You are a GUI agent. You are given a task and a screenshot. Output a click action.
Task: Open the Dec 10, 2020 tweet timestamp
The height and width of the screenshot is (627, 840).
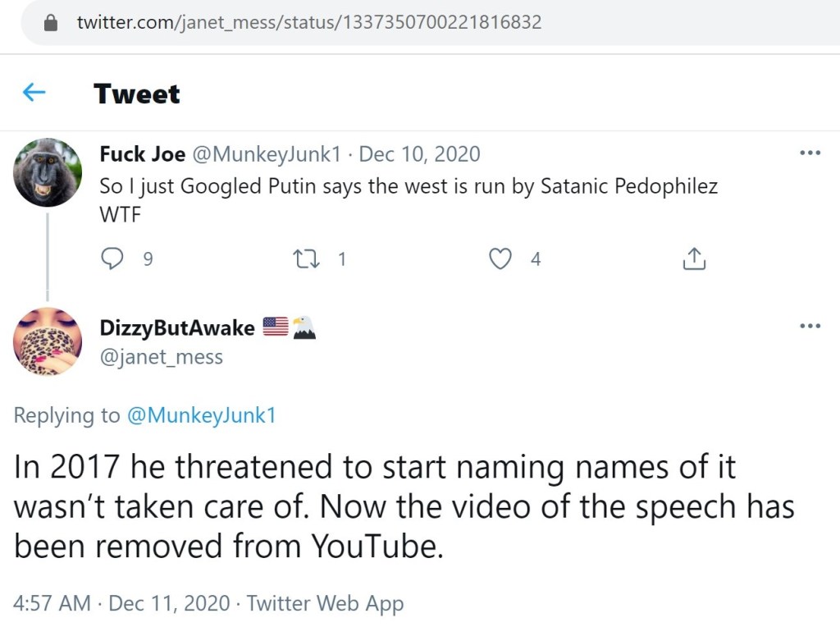point(419,154)
